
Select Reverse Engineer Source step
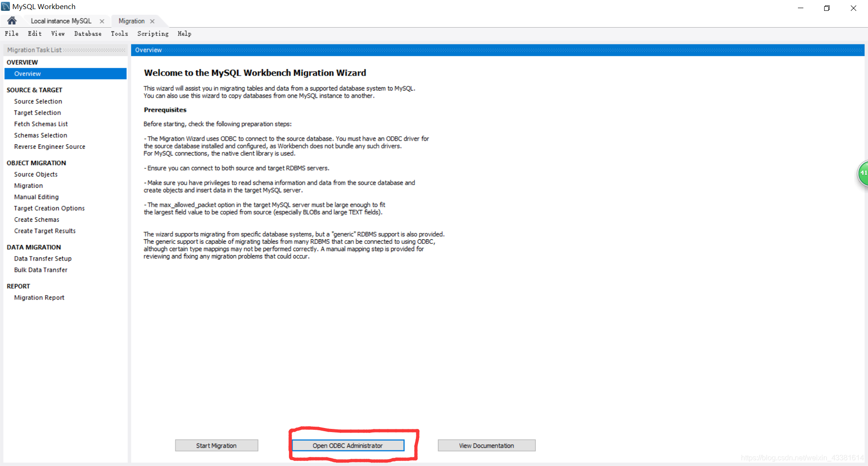coord(50,147)
